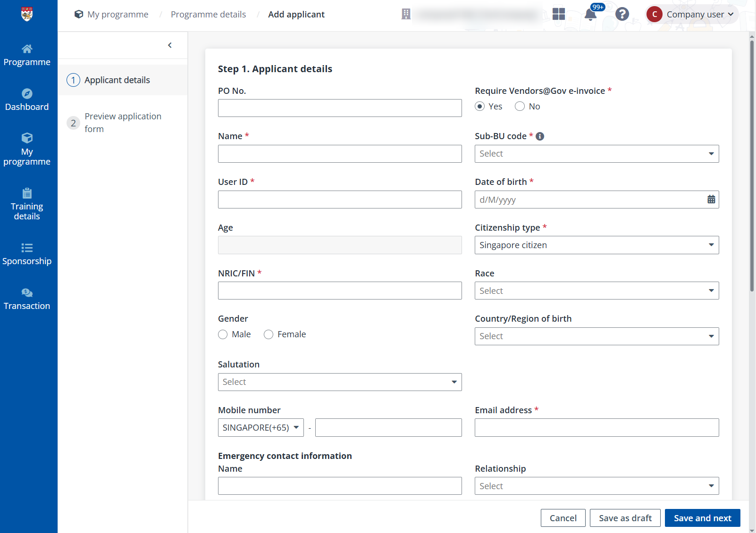Click the Save as draft button
The height and width of the screenshot is (533, 756).
[625, 517]
